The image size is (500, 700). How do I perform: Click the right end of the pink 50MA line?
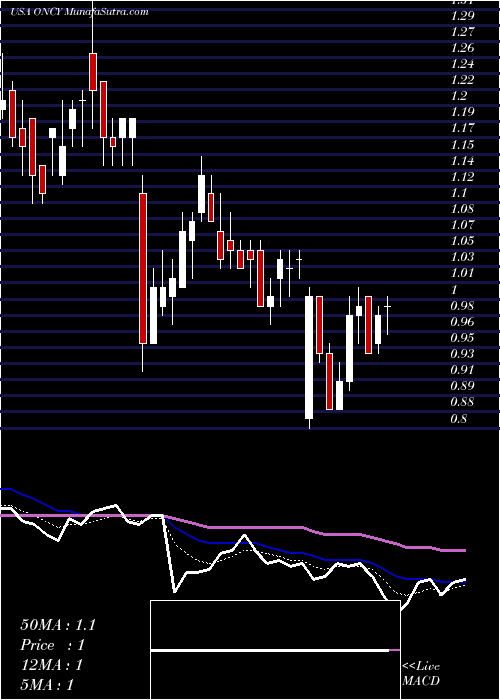[x=464, y=550]
